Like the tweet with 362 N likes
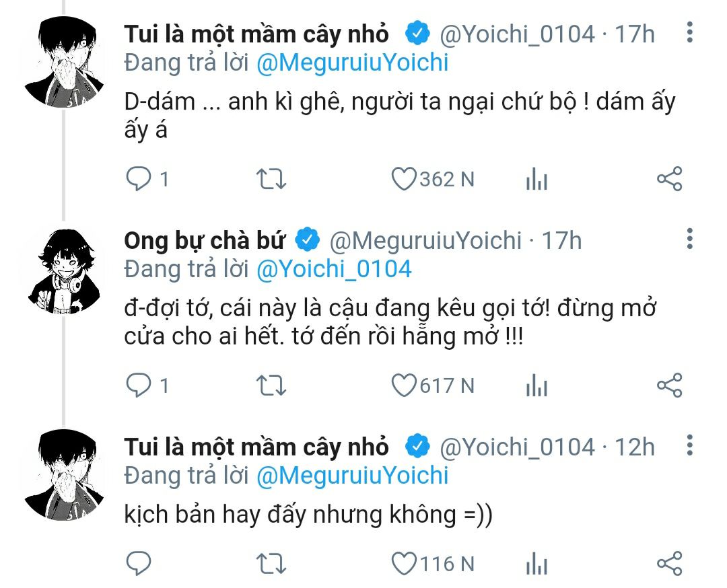This screenshot has height=588, width=727. 404,179
